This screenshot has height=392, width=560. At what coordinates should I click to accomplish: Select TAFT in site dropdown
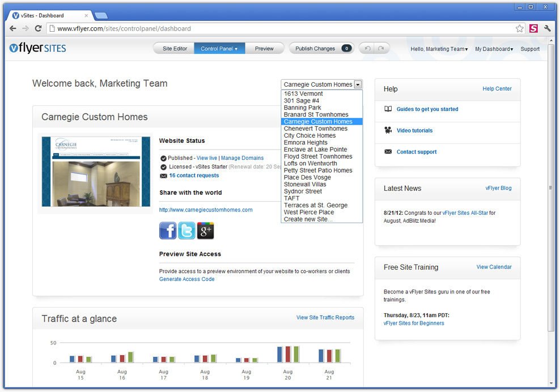point(321,198)
